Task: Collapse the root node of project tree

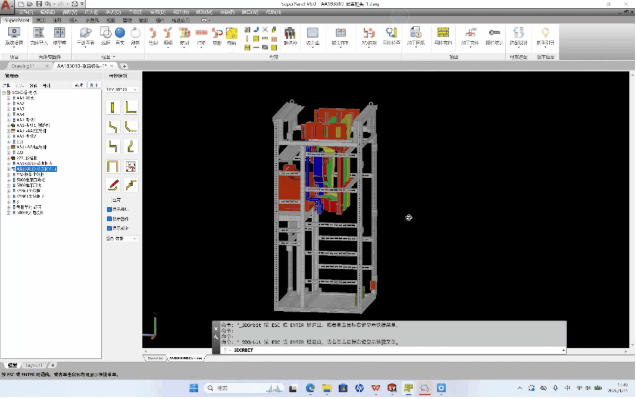Action: click(x=4, y=92)
